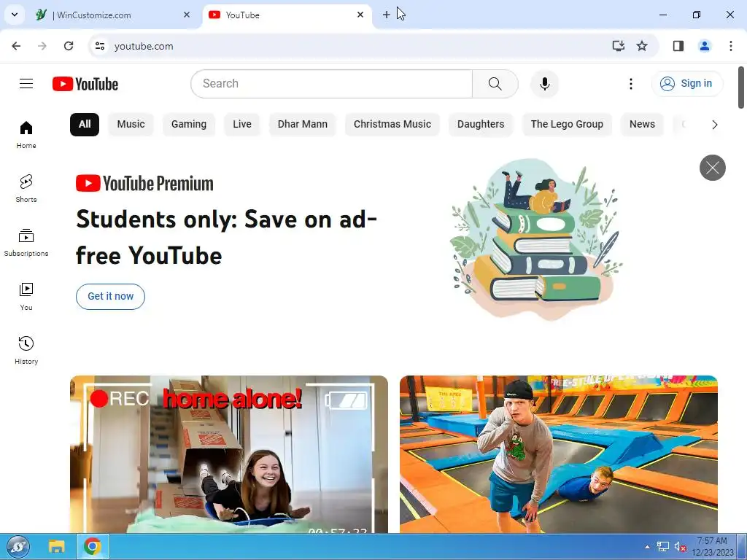Select The Lego Group chip
This screenshot has height=560, width=747.
(567, 124)
